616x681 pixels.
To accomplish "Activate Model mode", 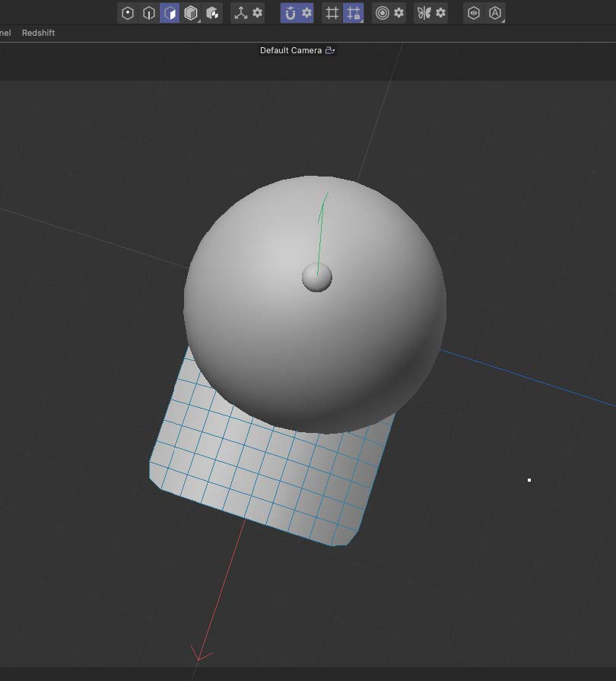I will 189,13.
